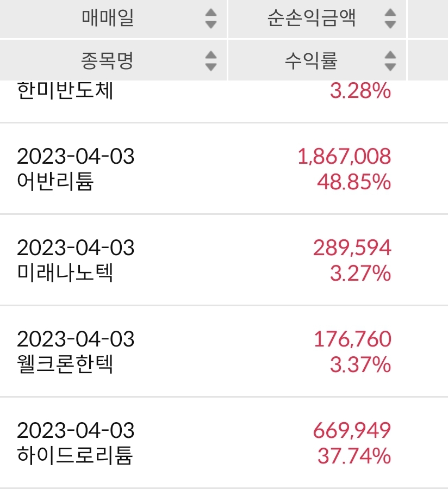Click the 수익률 column header label
The image size is (448, 495).
311,60
